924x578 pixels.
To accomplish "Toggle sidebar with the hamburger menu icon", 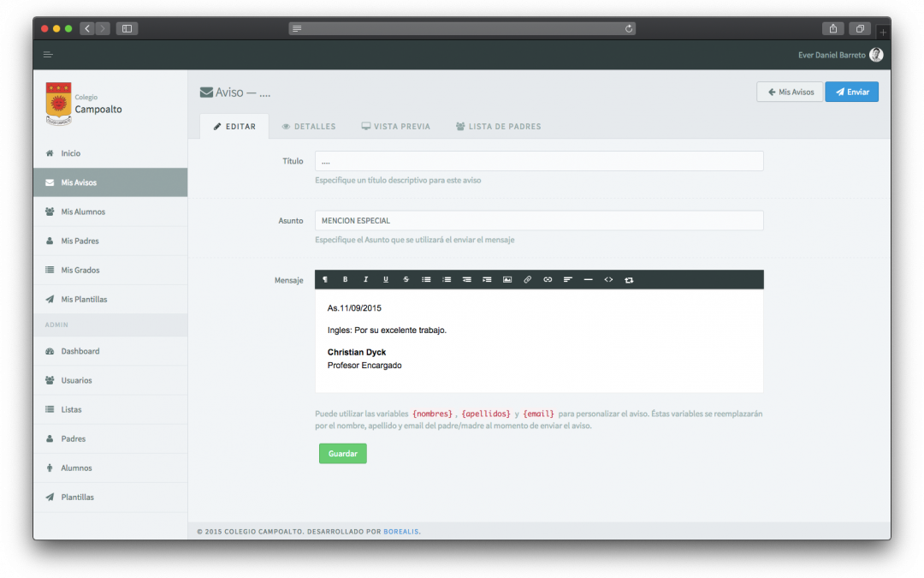I will pos(48,55).
